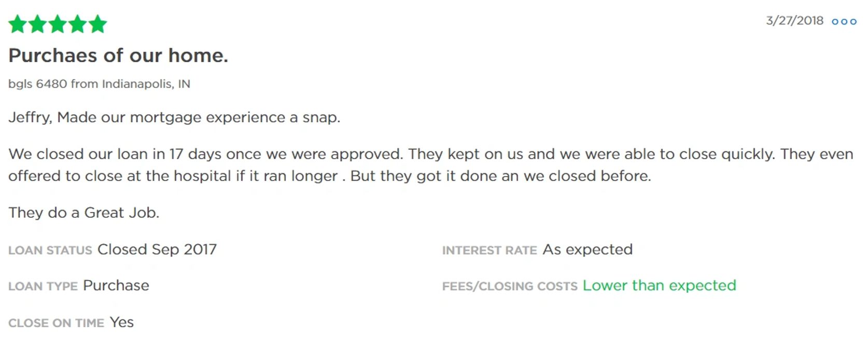Click the fourth green rating star
This screenshot has height=337, width=868.
coord(78,24)
